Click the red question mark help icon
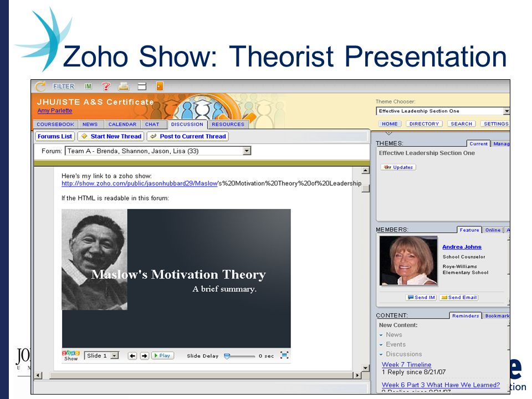 106,86
